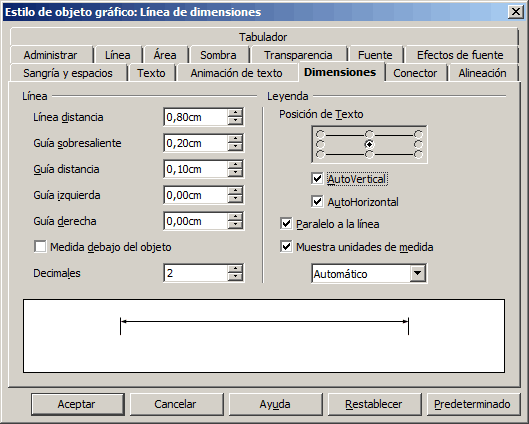This screenshot has height=424, width=529.
Task: Toggle Paralelo a la línea checkbox
Action: [286, 224]
